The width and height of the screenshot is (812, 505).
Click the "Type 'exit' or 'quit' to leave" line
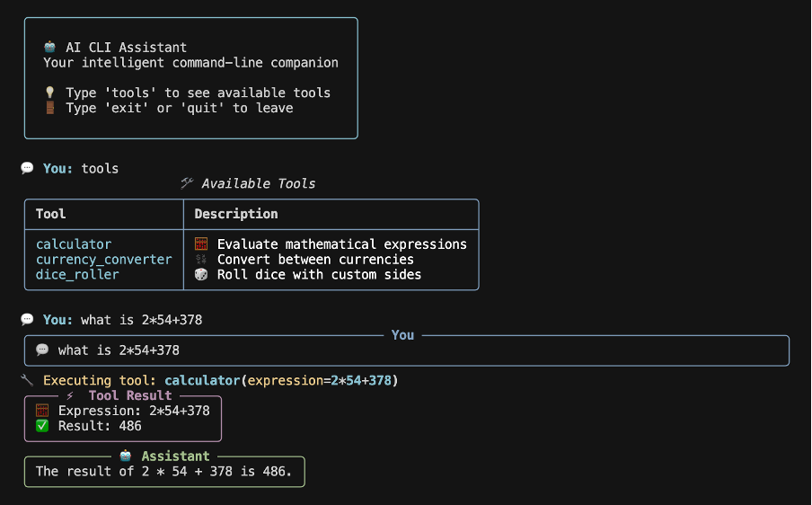(x=179, y=108)
